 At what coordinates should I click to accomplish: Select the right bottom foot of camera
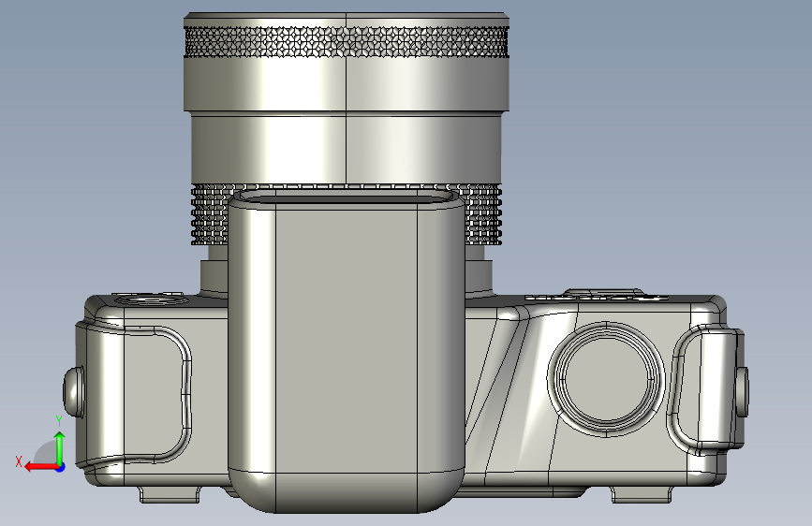tap(642, 494)
